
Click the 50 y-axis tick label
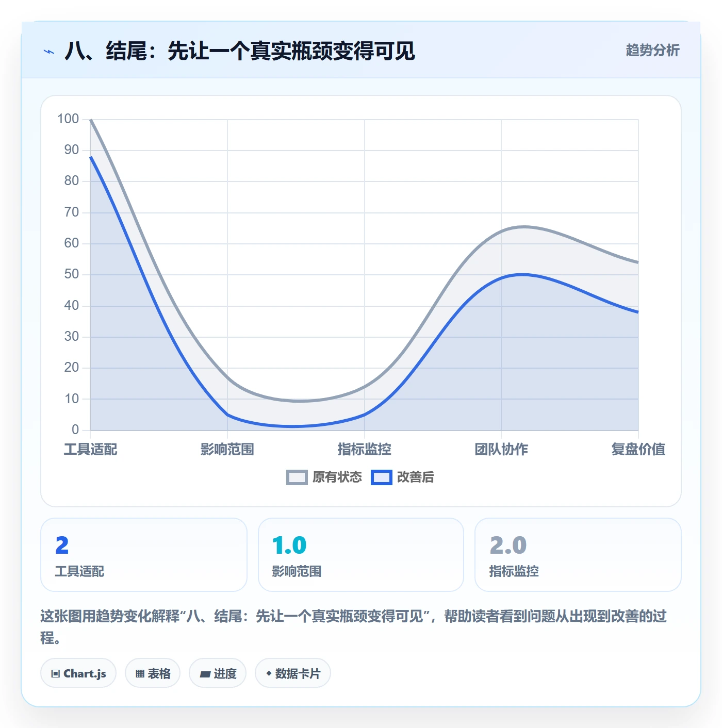pyautogui.click(x=72, y=274)
